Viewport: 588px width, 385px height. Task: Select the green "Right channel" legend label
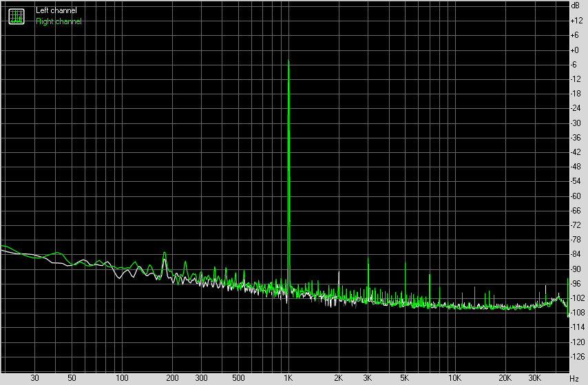pos(59,21)
